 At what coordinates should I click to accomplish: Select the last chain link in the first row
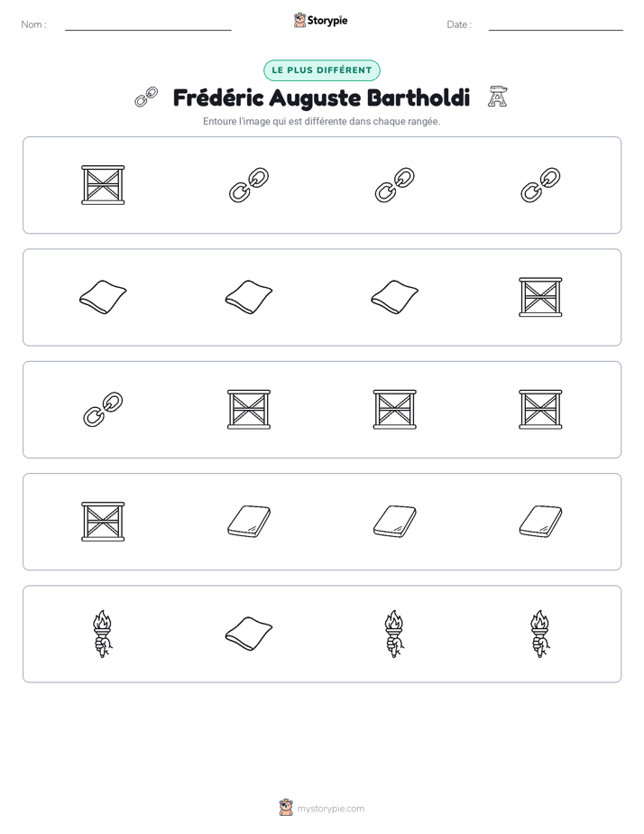(x=540, y=185)
